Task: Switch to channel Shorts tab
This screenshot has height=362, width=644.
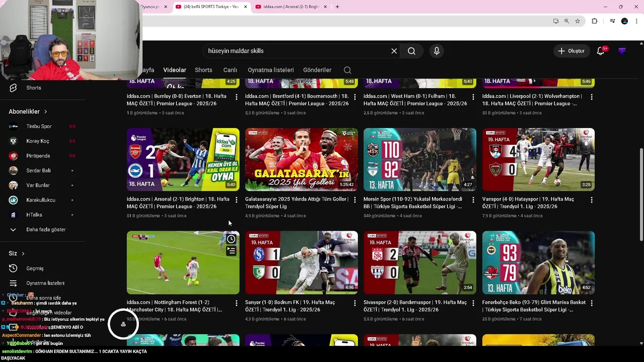Action: tap(203, 70)
